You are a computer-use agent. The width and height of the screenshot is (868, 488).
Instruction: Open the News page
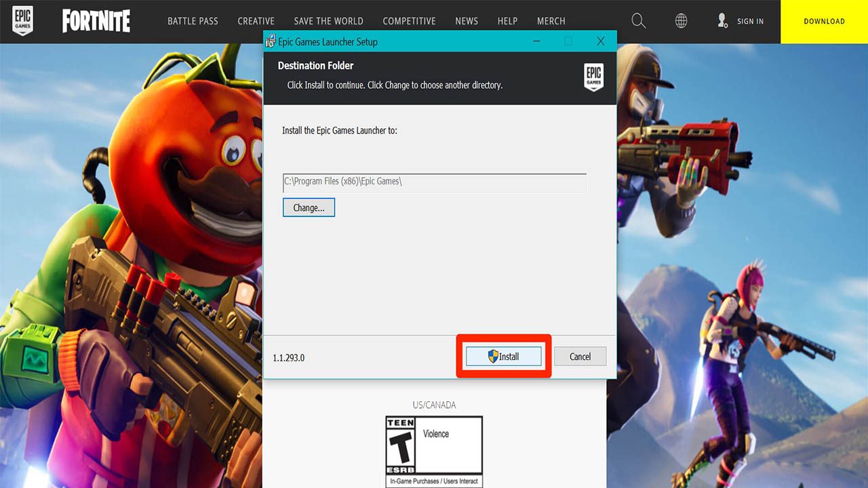tap(467, 21)
